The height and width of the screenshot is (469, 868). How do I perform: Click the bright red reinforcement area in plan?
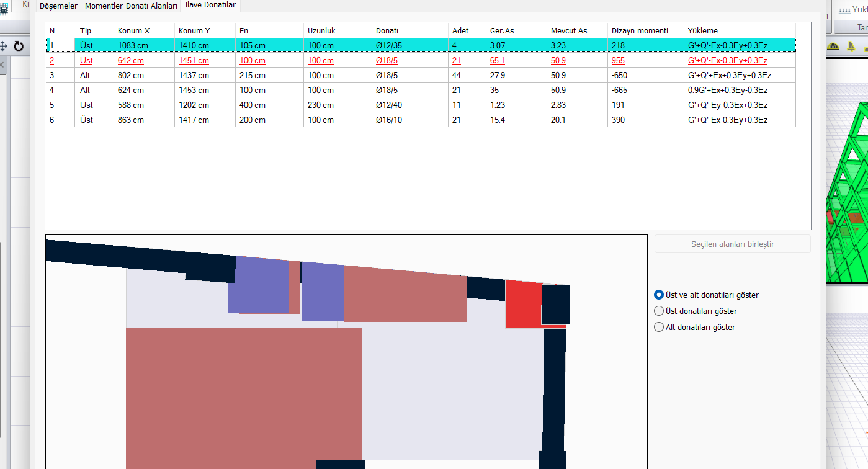coord(522,304)
